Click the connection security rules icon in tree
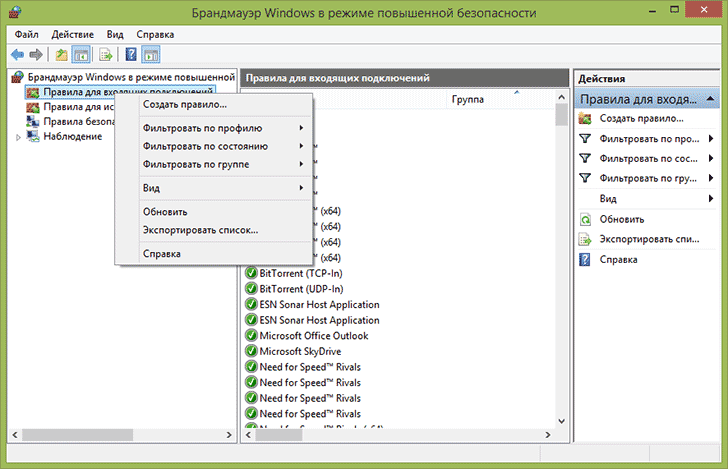This screenshot has height=469, width=728. pos(32,122)
